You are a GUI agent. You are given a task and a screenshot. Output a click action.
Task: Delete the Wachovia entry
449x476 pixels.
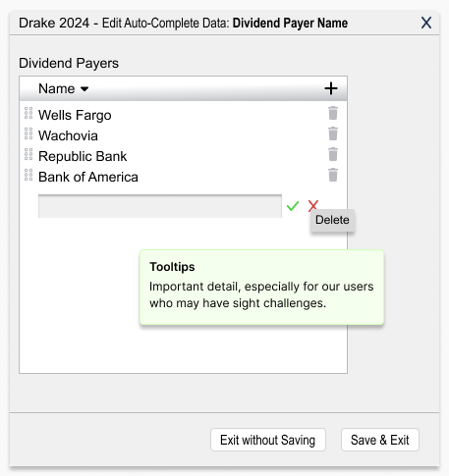click(x=333, y=133)
